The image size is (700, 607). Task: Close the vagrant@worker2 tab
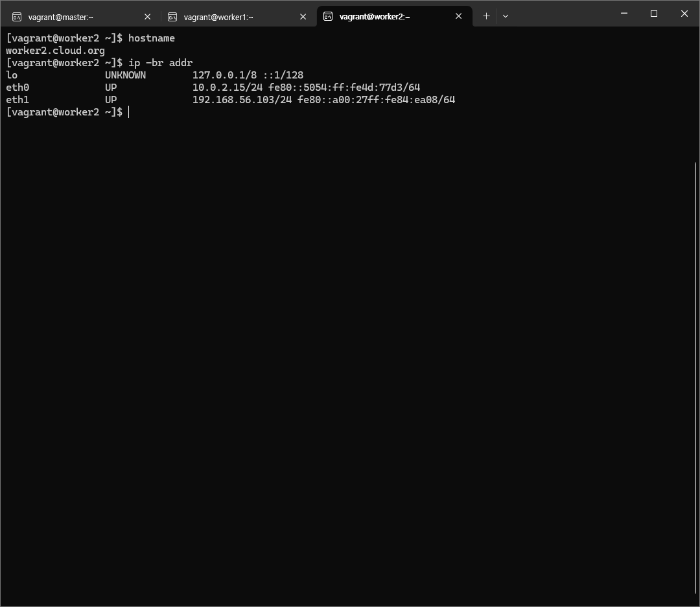(458, 17)
